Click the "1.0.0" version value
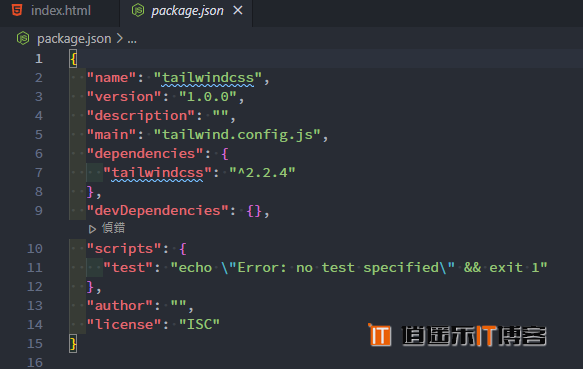This screenshot has height=369, width=583. click(x=208, y=97)
